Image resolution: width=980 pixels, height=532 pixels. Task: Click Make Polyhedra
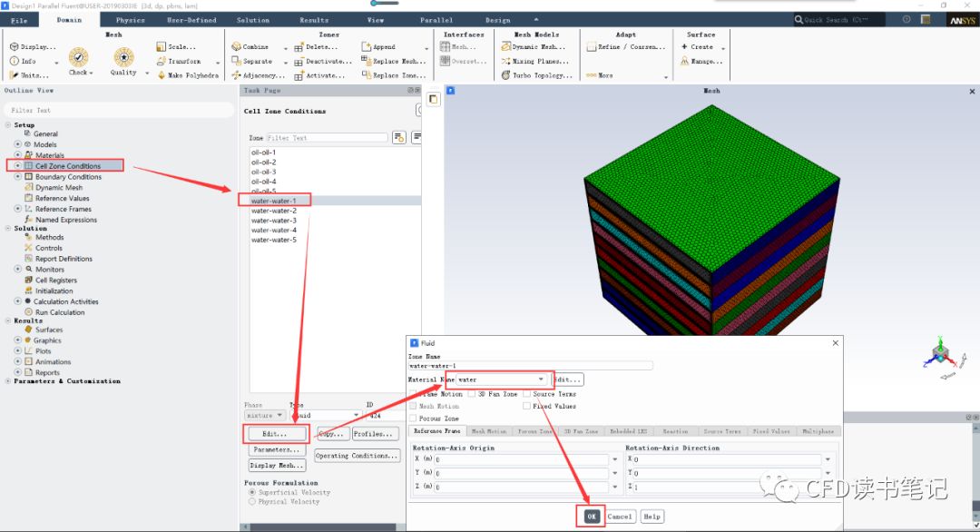coord(188,75)
